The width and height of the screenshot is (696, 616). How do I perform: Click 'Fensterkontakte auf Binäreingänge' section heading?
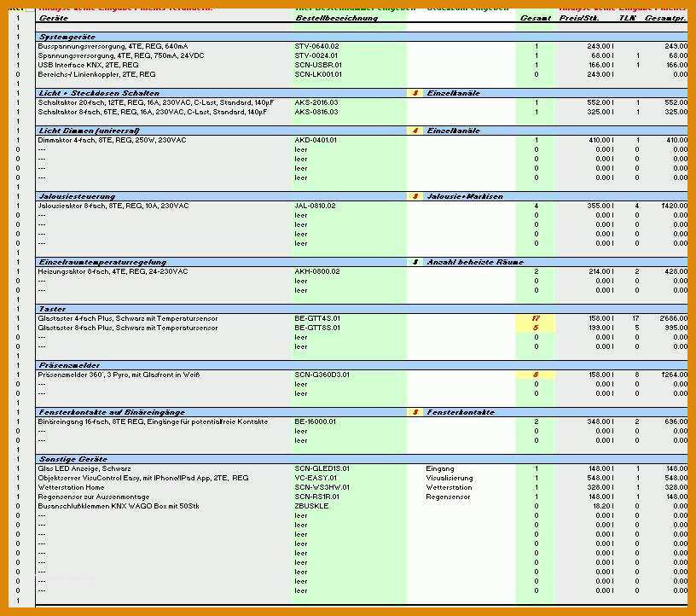(x=112, y=412)
